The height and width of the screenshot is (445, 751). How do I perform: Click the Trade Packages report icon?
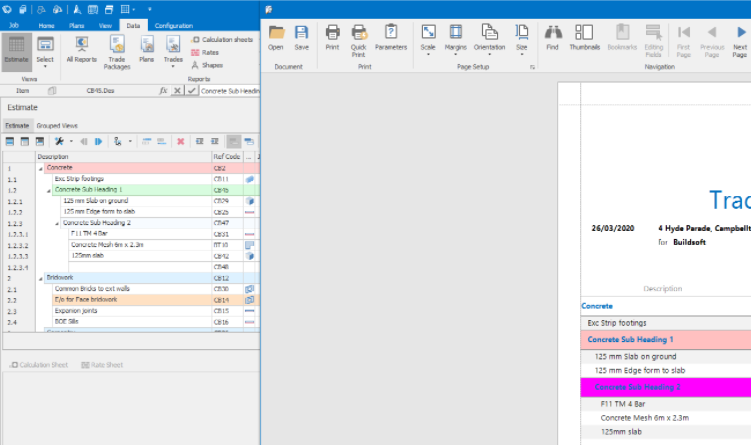coord(116,48)
